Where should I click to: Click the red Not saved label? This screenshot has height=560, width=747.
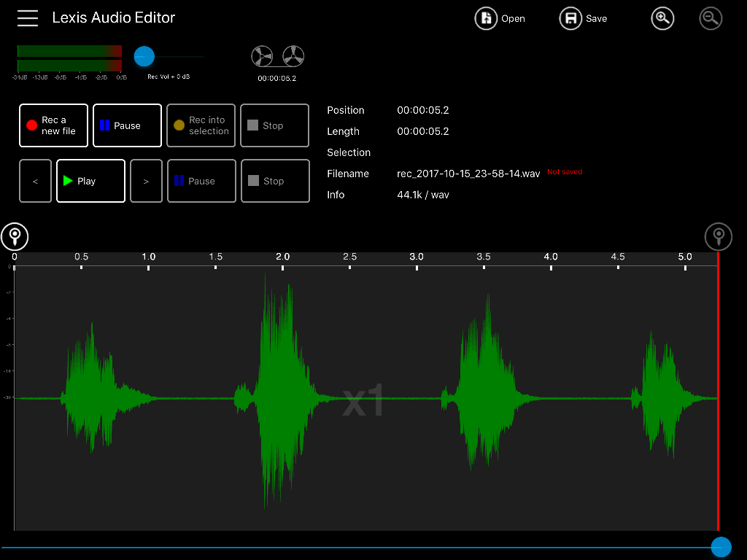tap(565, 172)
